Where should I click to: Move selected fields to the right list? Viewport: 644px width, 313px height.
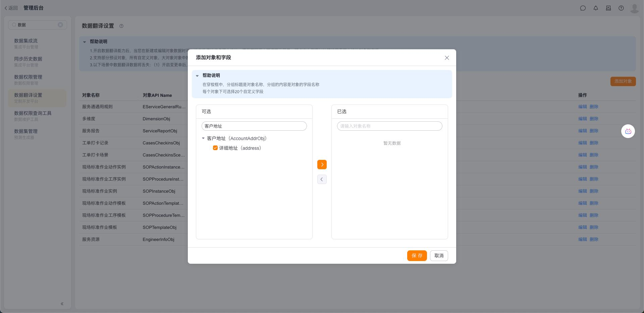[322, 165]
